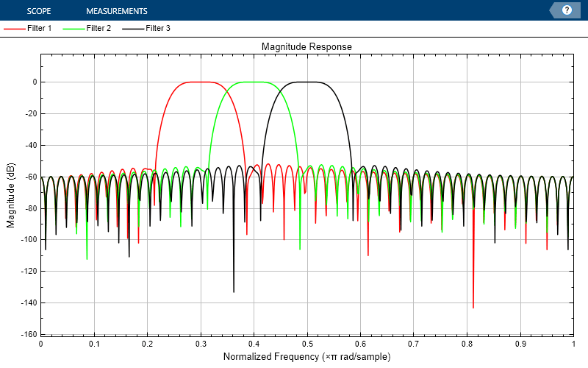Click the Magnitude (dB) y-axis label
This screenshot has height=368, width=588.
[x=10, y=195]
